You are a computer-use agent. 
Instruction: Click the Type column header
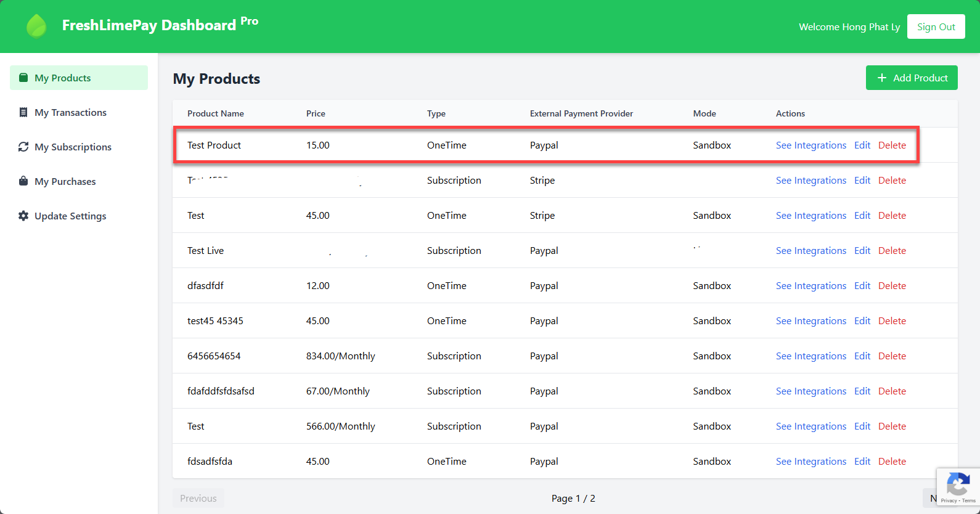pyautogui.click(x=436, y=113)
